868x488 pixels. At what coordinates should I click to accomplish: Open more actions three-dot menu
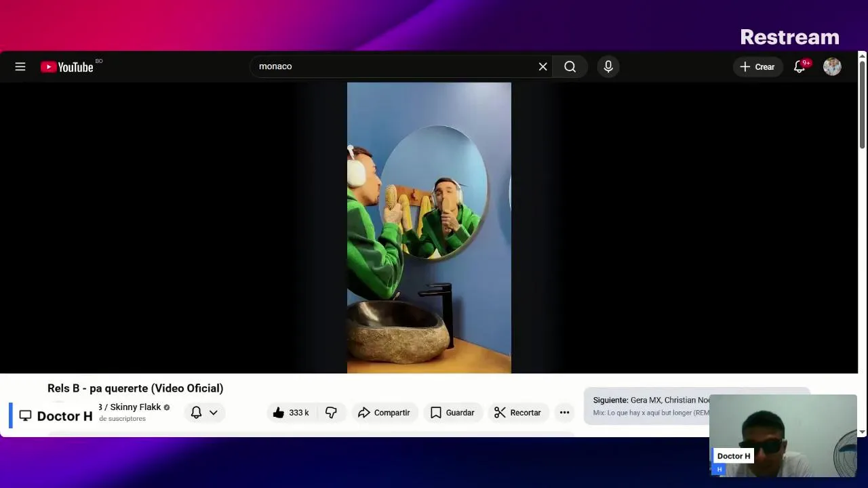pos(564,412)
